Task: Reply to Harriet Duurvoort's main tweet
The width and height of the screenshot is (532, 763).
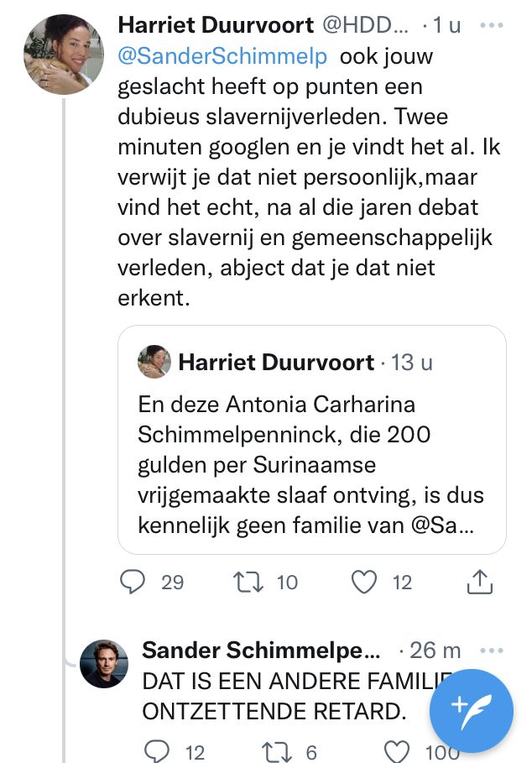Action: tap(133, 582)
